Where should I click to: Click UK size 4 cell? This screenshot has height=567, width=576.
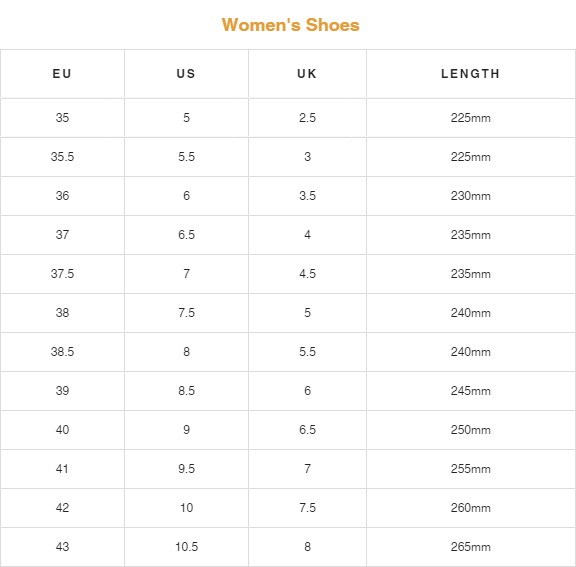pyautogui.click(x=307, y=235)
